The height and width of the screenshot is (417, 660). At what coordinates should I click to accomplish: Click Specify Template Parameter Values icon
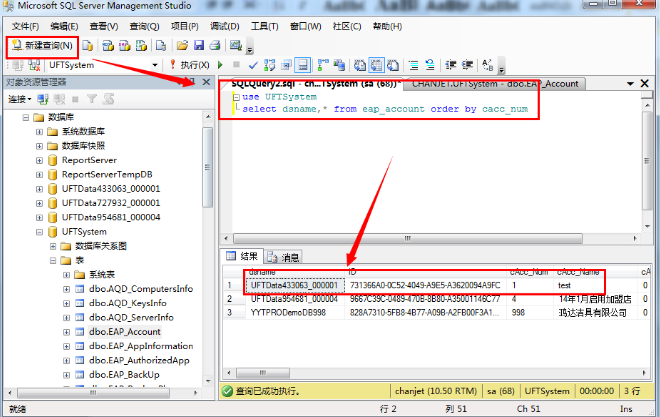pyautogui.click(x=487, y=65)
